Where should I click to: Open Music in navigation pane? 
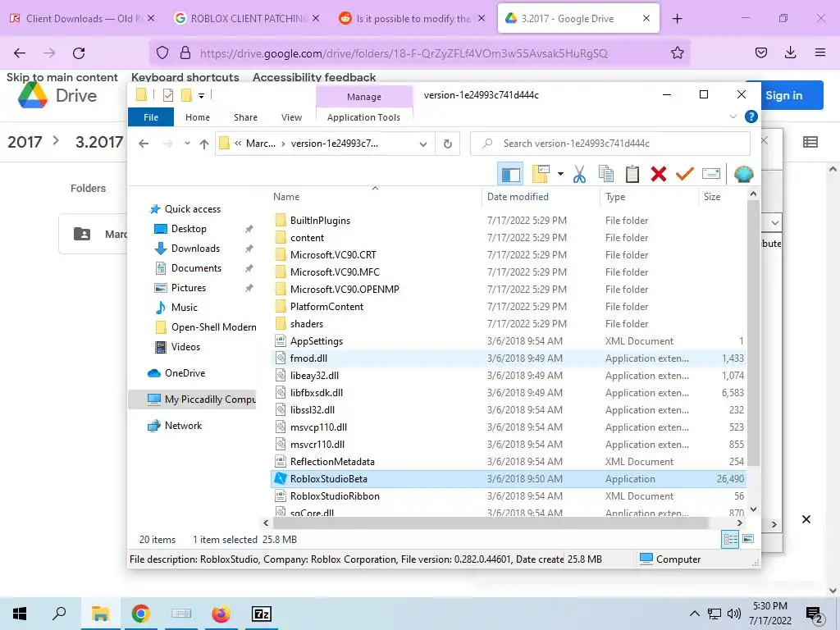(x=185, y=308)
